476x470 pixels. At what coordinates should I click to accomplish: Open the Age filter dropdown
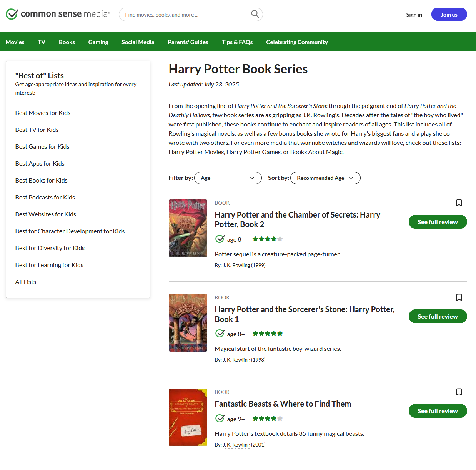tap(228, 178)
